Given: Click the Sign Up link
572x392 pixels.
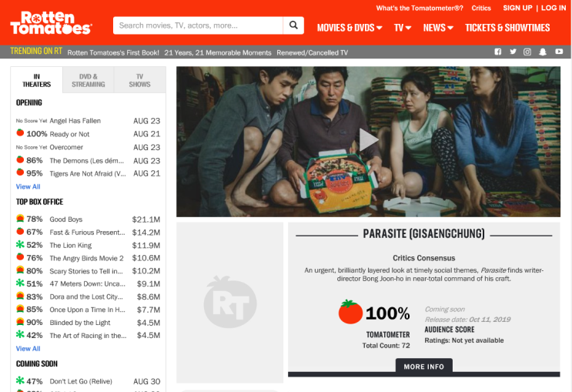Looking at the screenshot, I should tap(517, 8).
